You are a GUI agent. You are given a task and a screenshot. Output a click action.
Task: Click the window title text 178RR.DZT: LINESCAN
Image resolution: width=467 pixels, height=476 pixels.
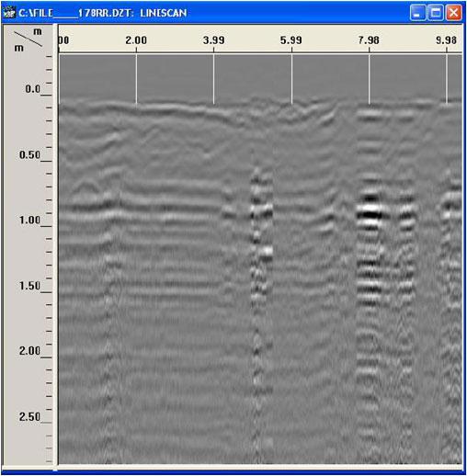click(103, 13)
